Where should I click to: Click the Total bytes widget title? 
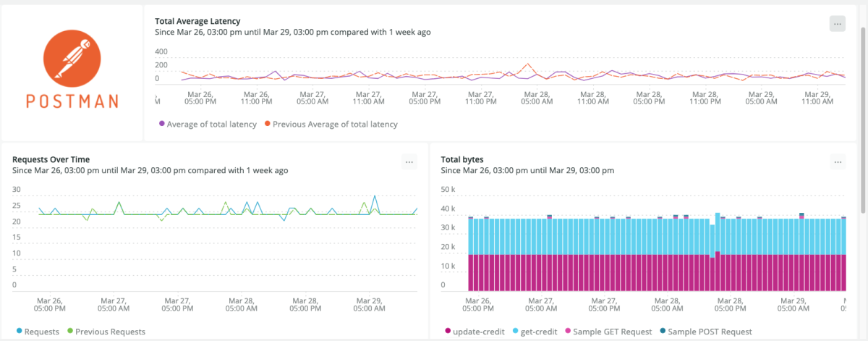coord(461,159)
